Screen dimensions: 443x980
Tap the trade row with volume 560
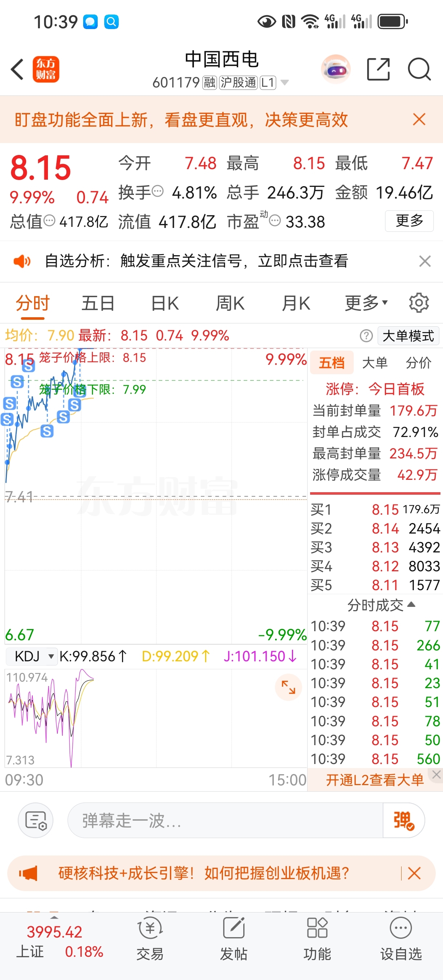click(x=375, y=759)
